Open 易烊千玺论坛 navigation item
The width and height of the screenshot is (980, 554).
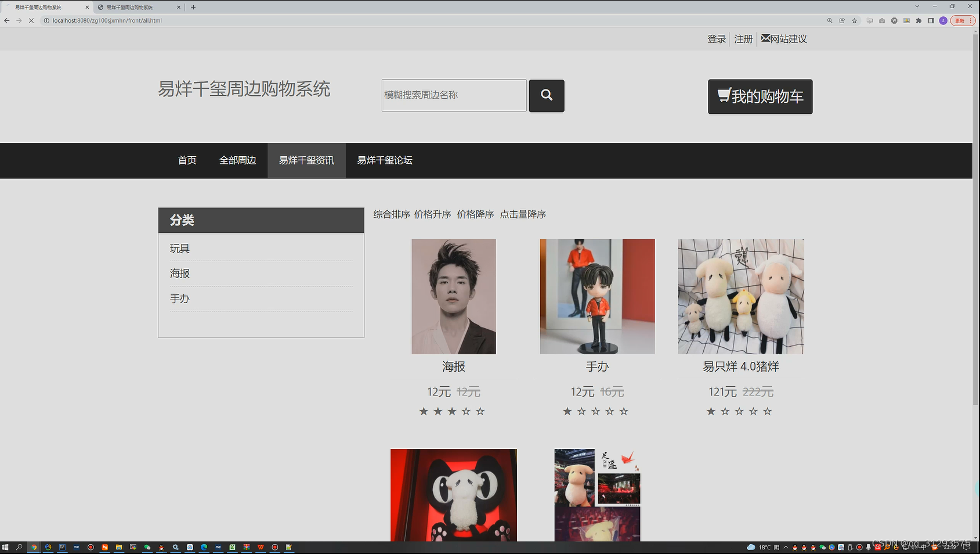point(385,160)
